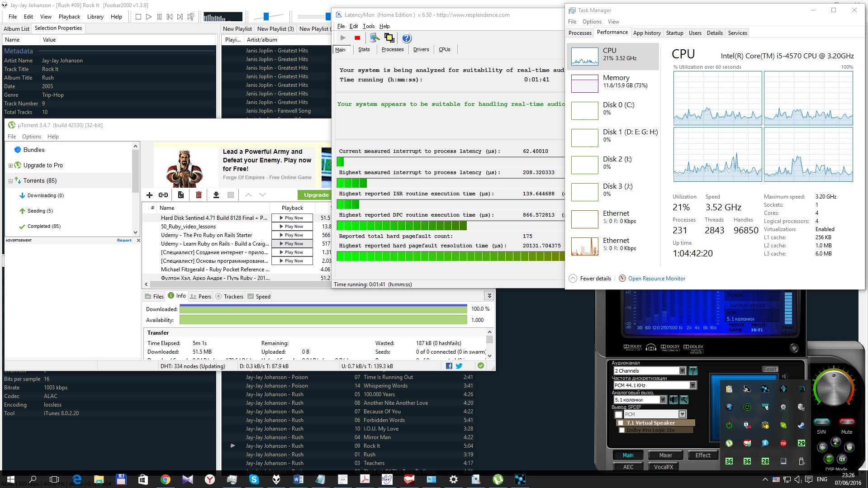This screenshot has width=868, height=488.
Task: Open the 5.1 колонки analog output dropdown
Action: click(x=663, y=400)
